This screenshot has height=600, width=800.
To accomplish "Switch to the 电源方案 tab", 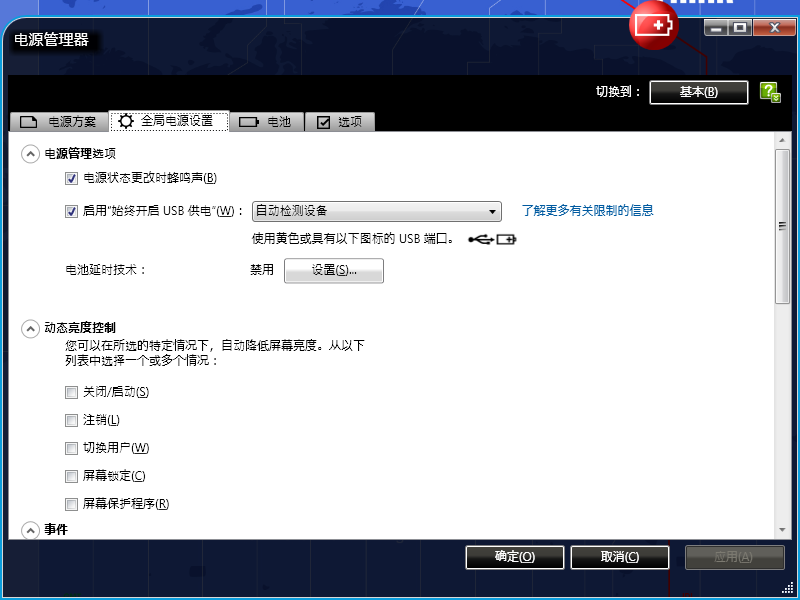I will click(59, 121).
